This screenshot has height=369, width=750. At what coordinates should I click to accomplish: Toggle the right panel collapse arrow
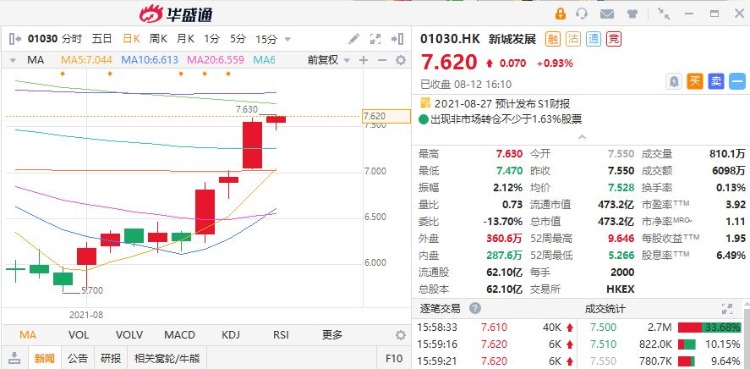[x=397, y=39]
